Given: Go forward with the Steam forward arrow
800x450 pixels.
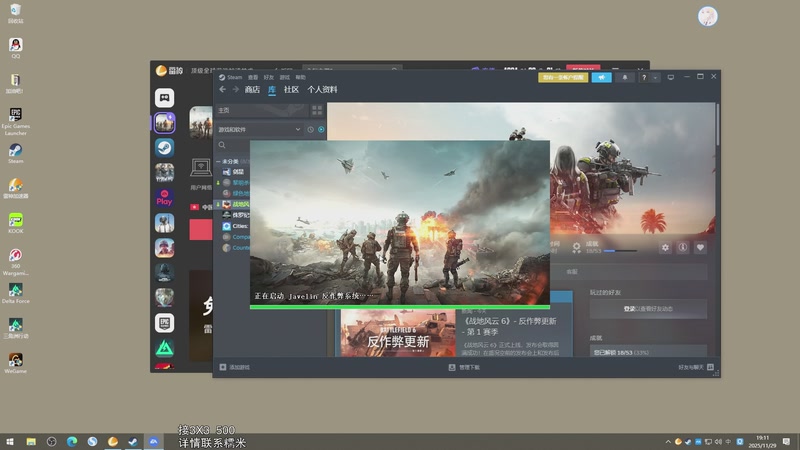Looking at the screenshot, I should (x=235, y=89).
